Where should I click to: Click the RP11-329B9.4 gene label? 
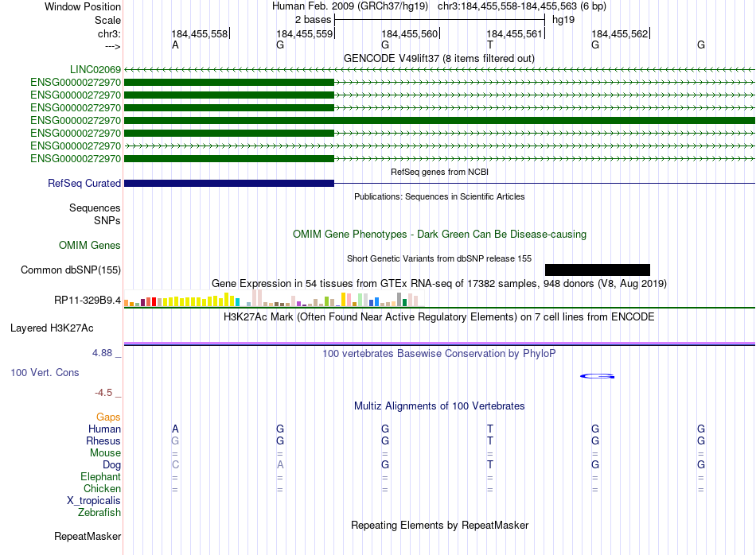[88, 301]
